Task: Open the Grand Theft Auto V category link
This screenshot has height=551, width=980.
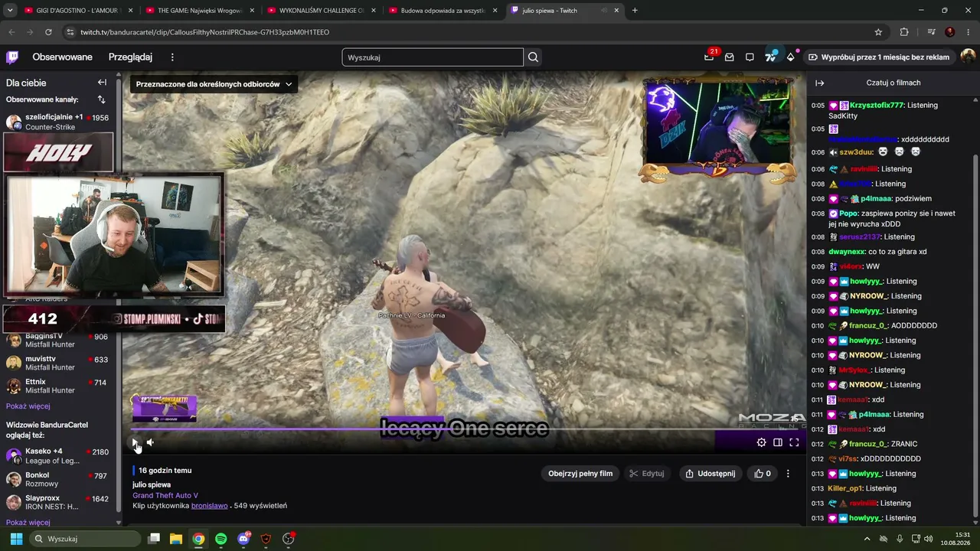Action: (x=165, y=495)
